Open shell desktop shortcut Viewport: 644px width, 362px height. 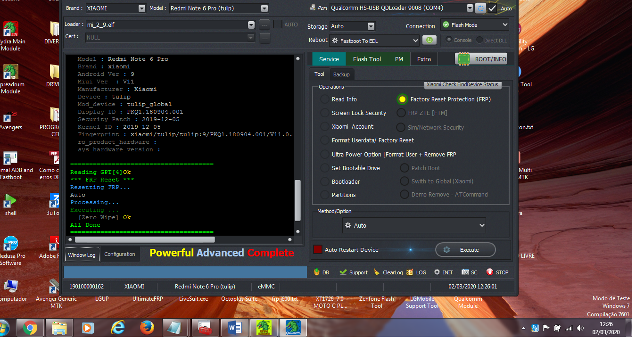pyautogui.click(x=11, y=206)
